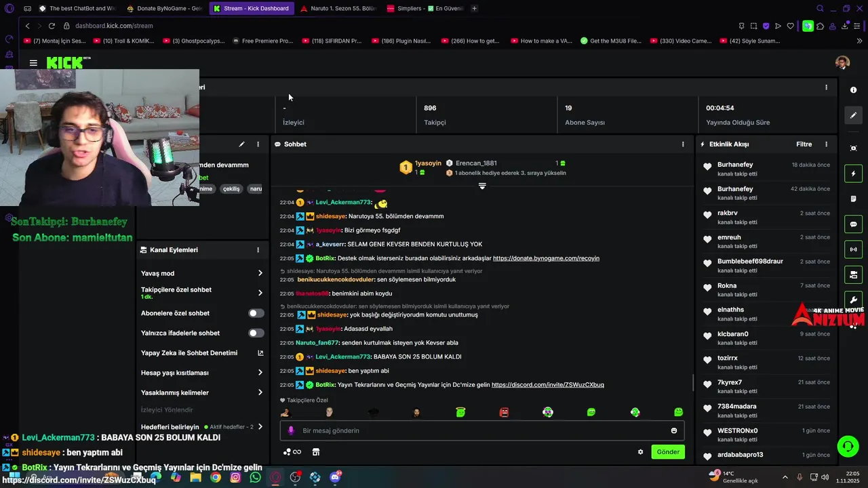Screen dimensions: 868x488
Task: Click the purple microphone icon in chat input
Action: tap(291, 430)
